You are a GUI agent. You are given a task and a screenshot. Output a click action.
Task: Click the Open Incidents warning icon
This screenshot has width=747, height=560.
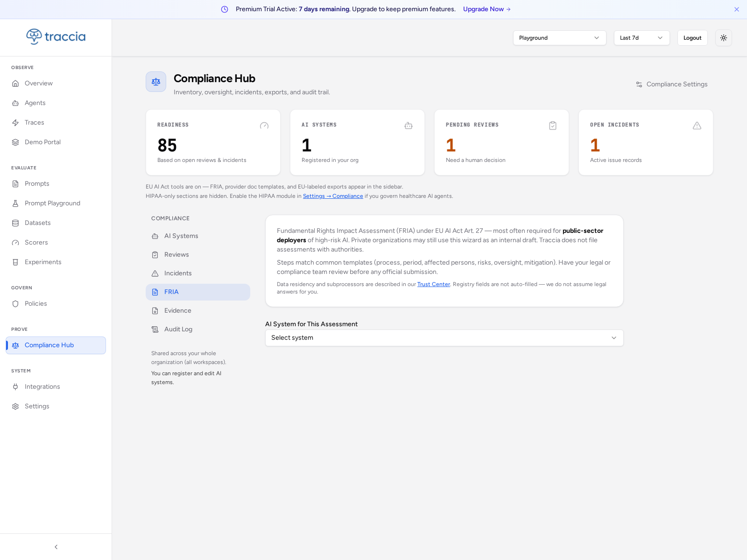[x=697, y=126]
